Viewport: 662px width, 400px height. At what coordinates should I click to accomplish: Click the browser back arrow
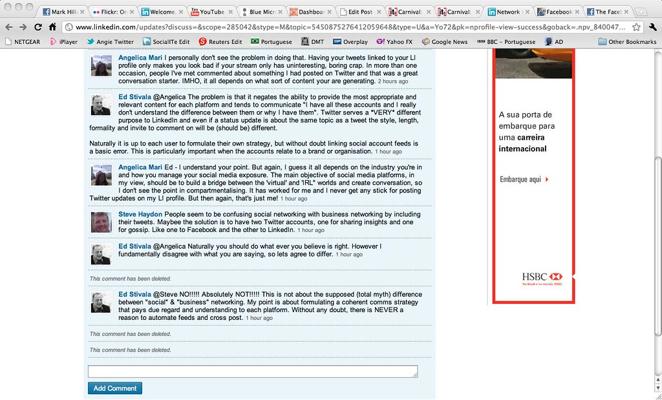tap(9, 26)
